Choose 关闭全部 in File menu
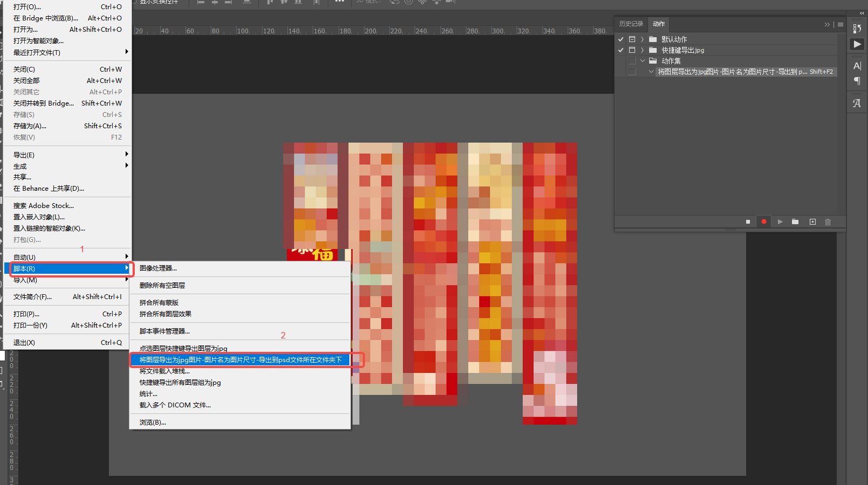The width and height of the screenshot is (868, 485). [x=68, y=80]
